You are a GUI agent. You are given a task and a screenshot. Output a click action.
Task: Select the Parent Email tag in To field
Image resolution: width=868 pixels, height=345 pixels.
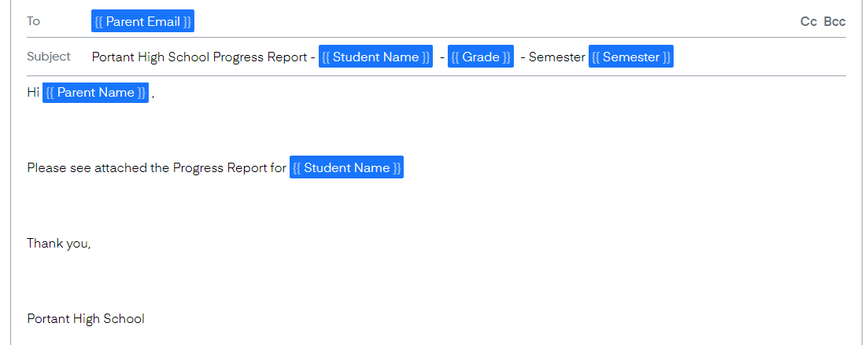click(x=142, y=21)
